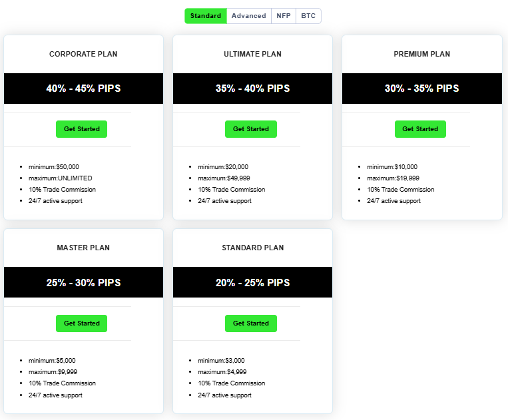Select the Standard tab
Viewport: 508px width, 420px height.
click(x=206, y=16)
